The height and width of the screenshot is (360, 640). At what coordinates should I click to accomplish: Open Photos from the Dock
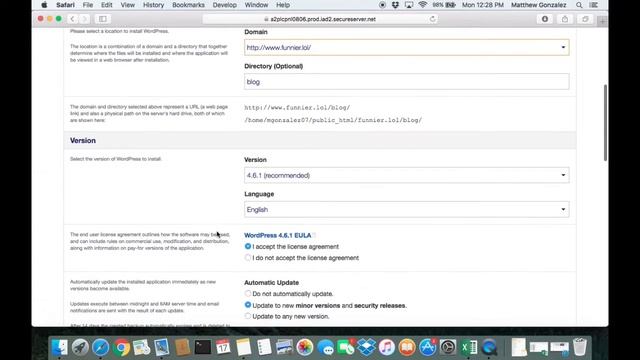[x=305, y=347]
